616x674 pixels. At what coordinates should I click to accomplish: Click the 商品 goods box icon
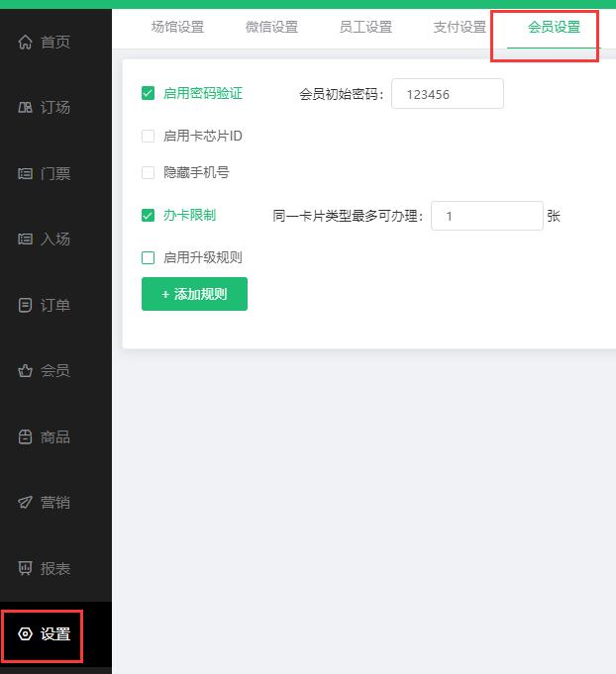point(25,436)
